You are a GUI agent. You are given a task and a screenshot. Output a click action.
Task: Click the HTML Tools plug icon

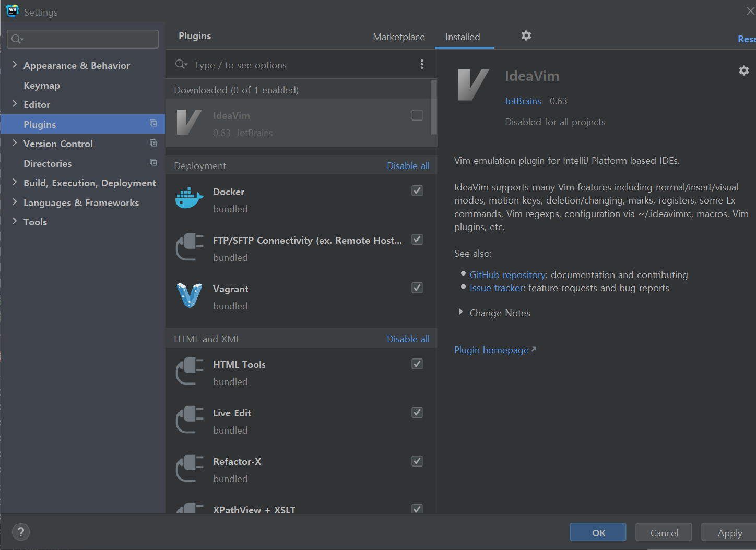coord(189,371)
